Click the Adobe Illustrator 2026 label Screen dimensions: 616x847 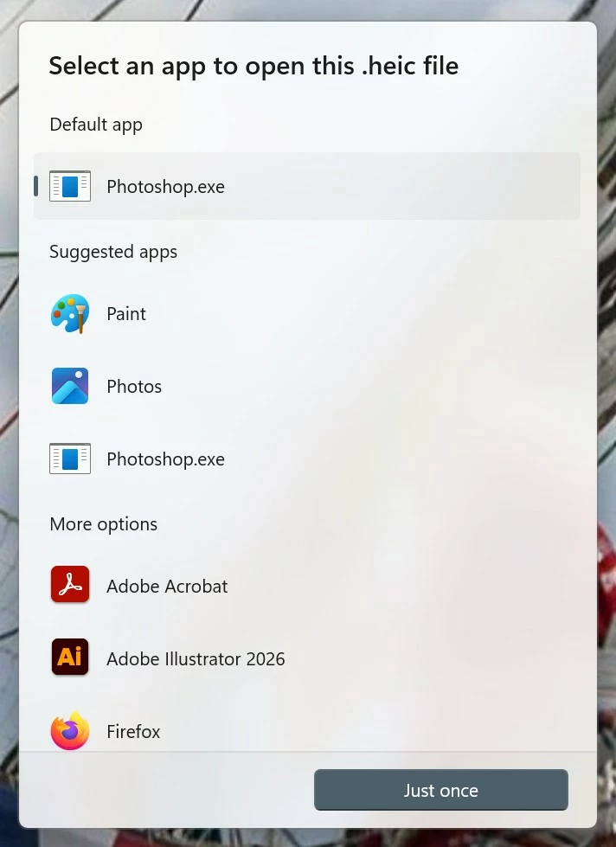click(x=196, y=659)
